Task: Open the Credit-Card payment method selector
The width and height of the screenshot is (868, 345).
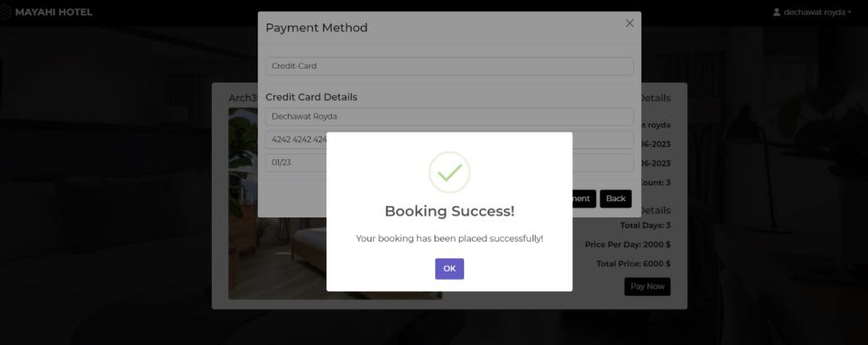Action: [x=449, y=66]
